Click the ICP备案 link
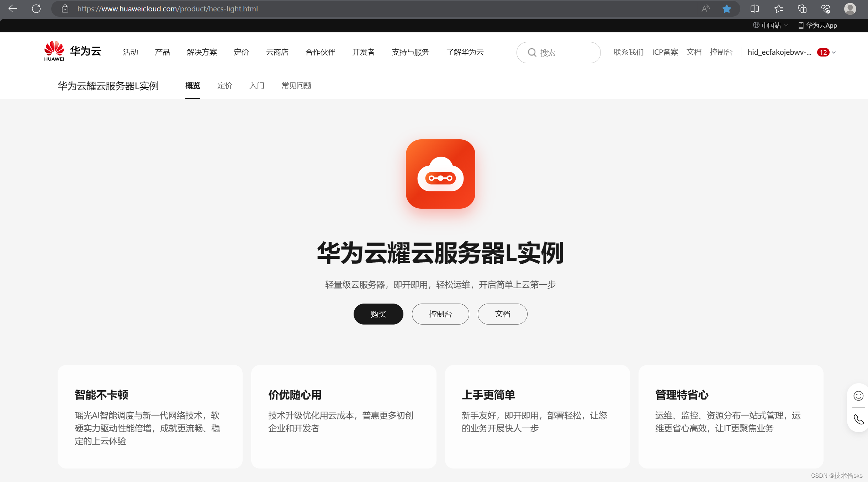Screen dimensions: 868x482 (665, 52)
